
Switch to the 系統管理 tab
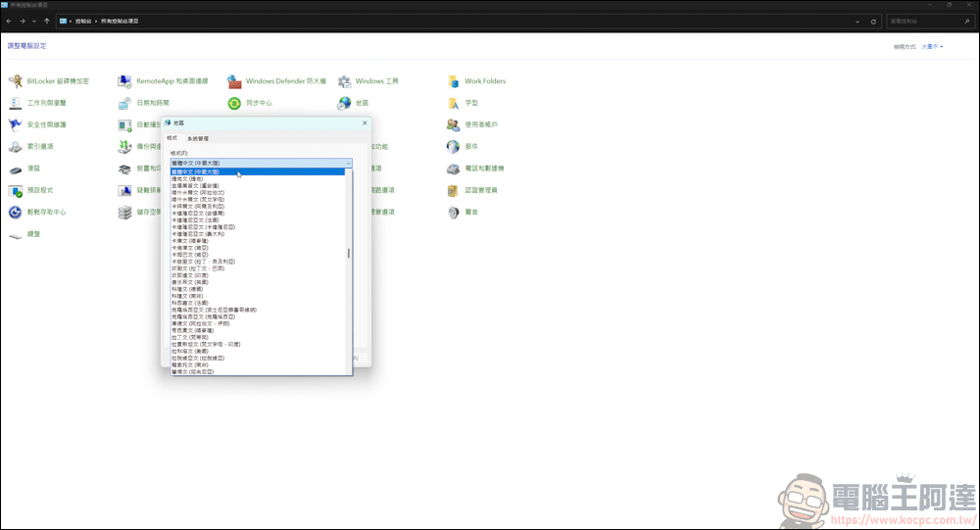[198, 138]
